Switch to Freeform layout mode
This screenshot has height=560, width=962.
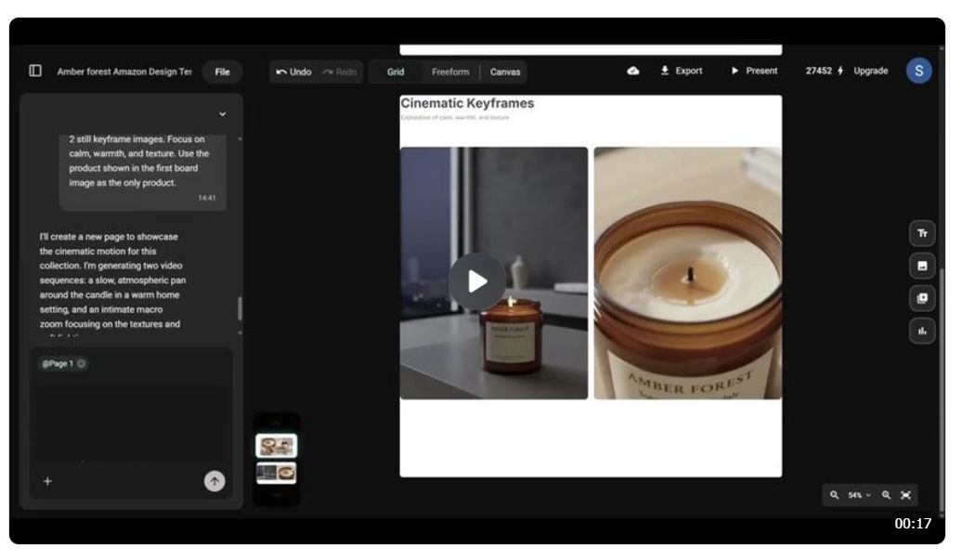[449, 72]
